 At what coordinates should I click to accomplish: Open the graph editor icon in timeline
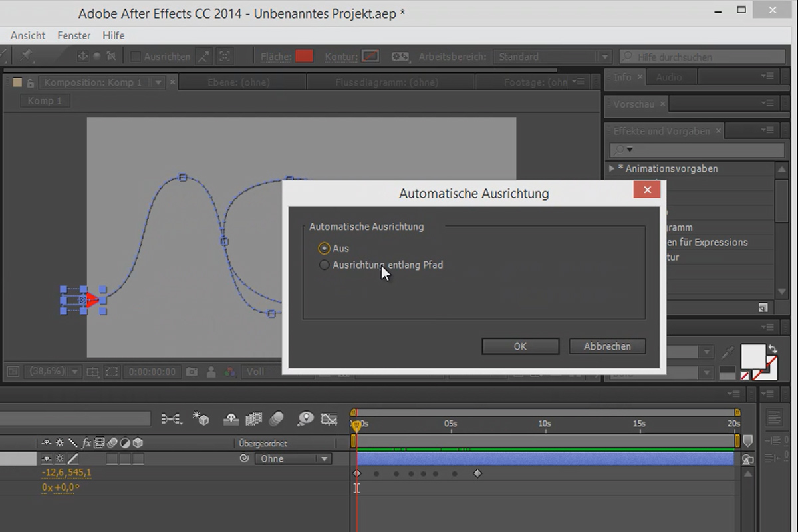(329, 419)
